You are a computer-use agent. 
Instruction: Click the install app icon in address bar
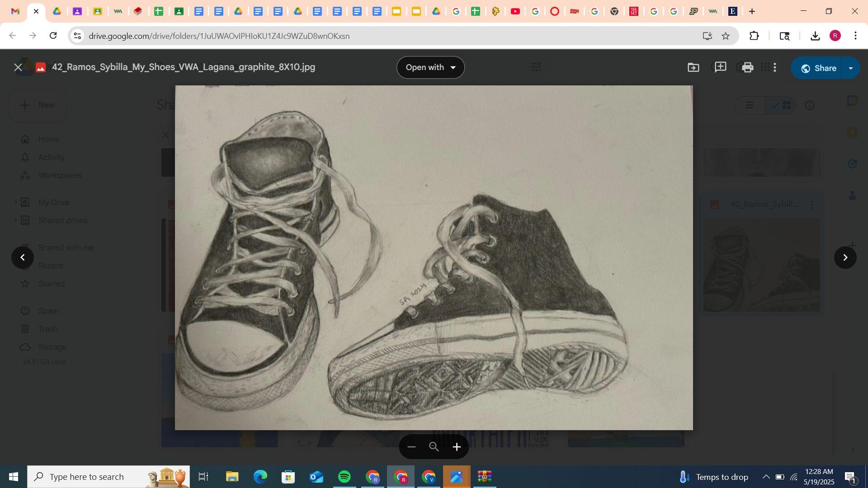point(708,36)
